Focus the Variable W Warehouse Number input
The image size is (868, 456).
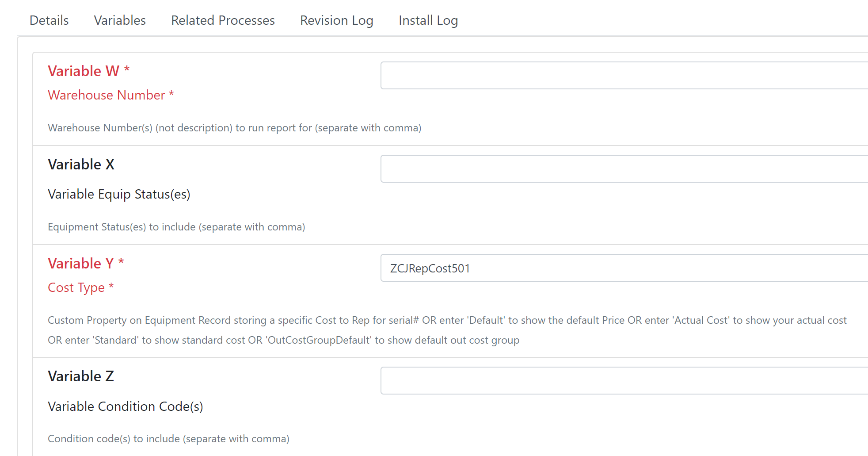(624, 76)
